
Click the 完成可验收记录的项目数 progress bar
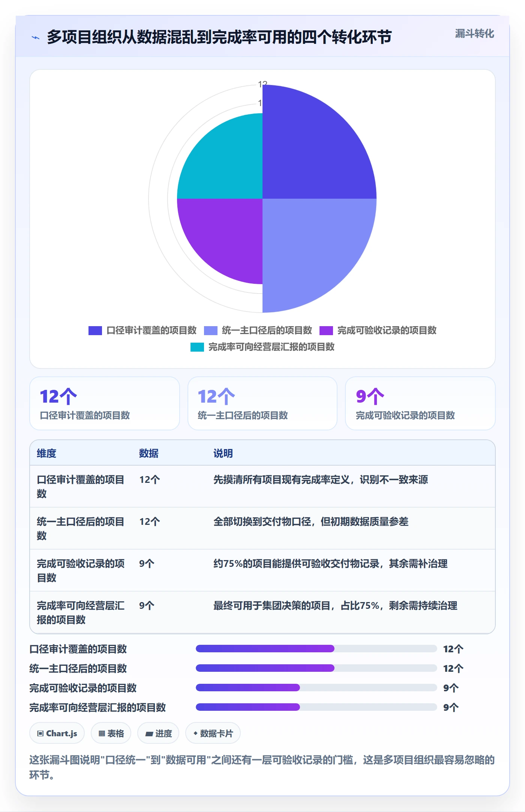click(x=316, y=688)
